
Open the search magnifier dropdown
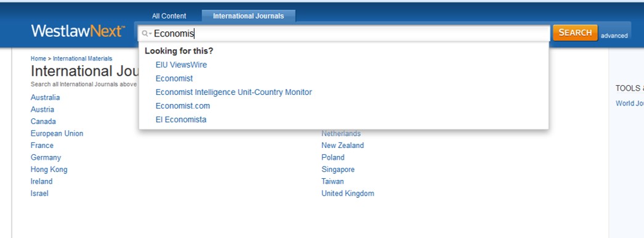(x=147, y=34)
